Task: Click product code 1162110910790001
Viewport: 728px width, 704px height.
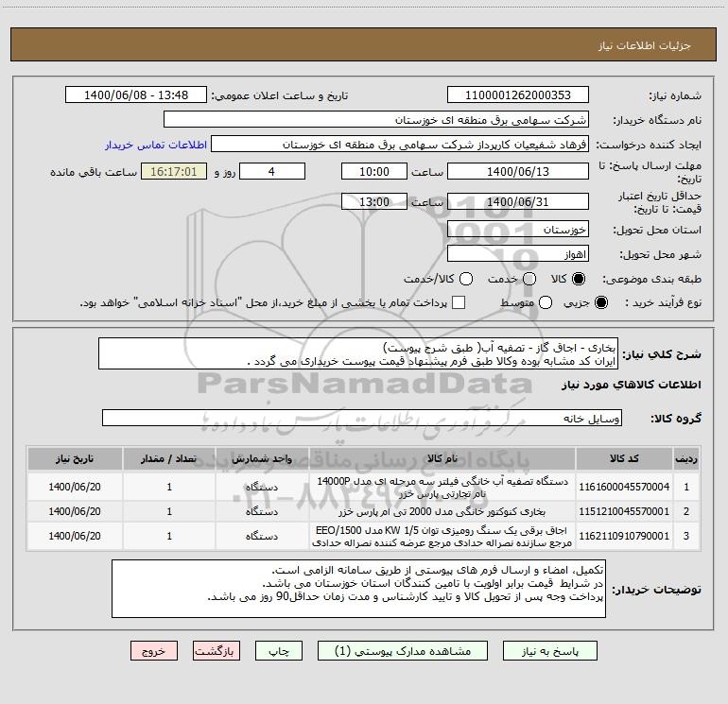Action: [624, 536]
